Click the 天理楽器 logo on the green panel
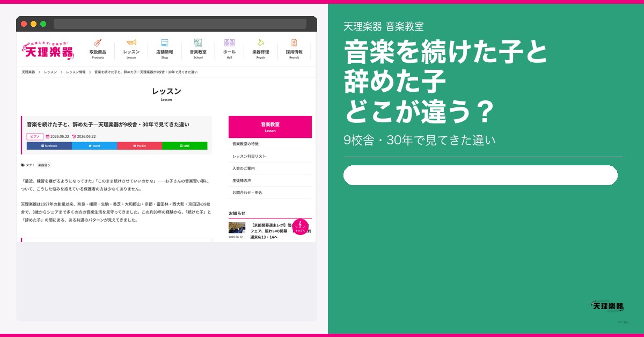644x337 pixels. (608, 306)
